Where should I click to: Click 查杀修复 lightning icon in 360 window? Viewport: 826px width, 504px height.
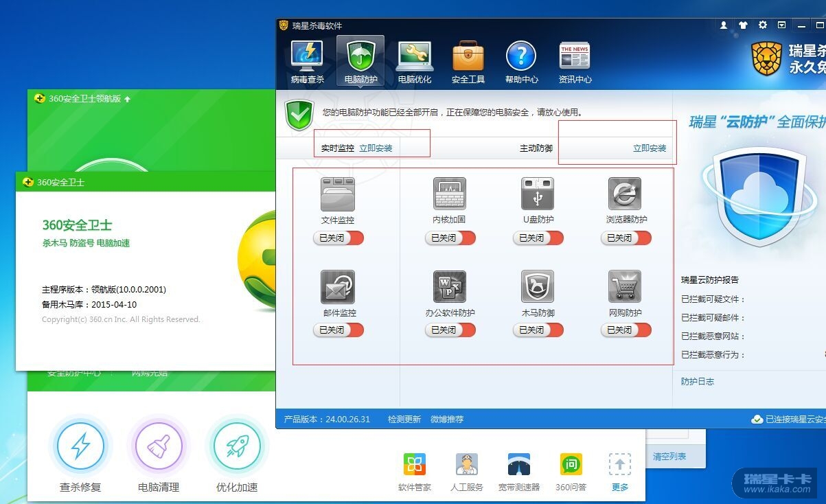coord(80,447)
